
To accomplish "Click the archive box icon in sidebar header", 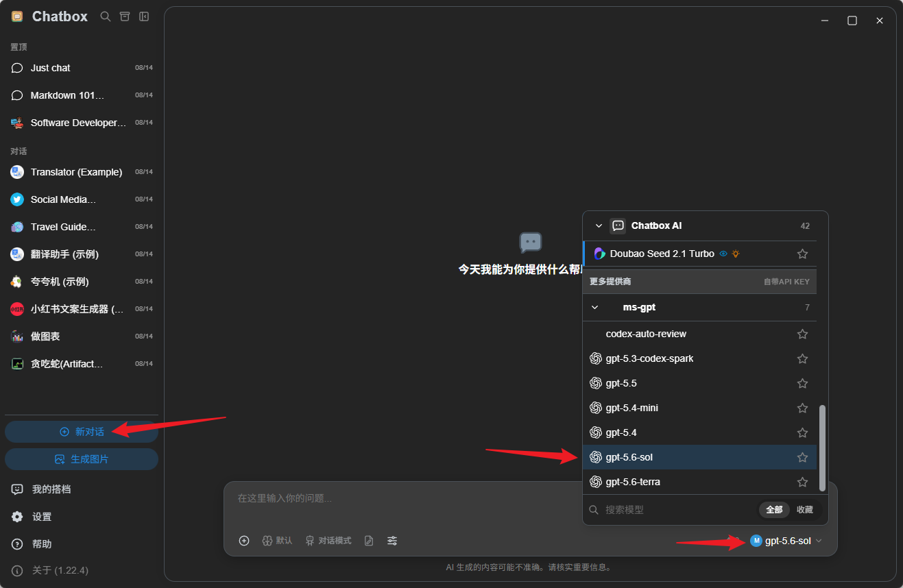I will (x=125, y=16).
